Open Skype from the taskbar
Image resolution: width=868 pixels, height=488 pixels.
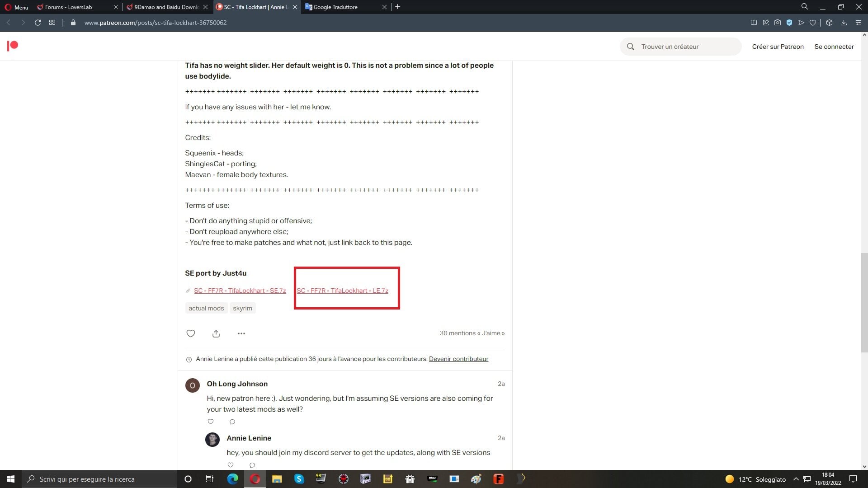299,479
